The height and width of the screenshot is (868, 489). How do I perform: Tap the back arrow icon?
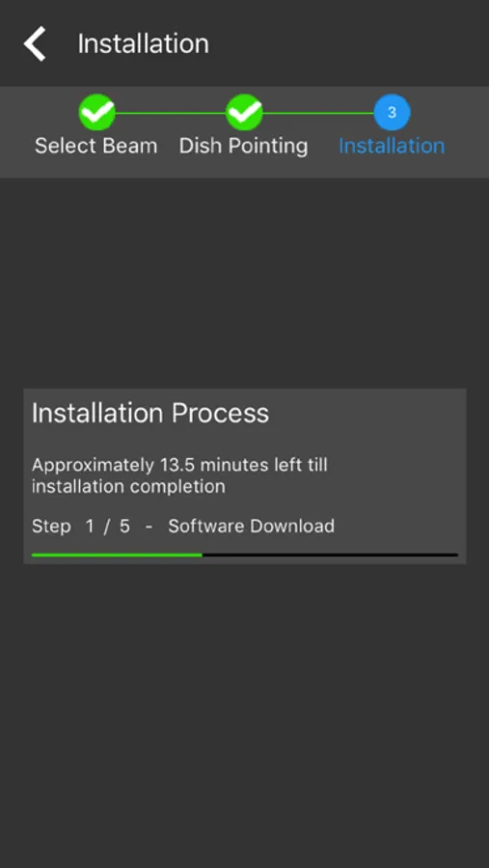[35, 43]
